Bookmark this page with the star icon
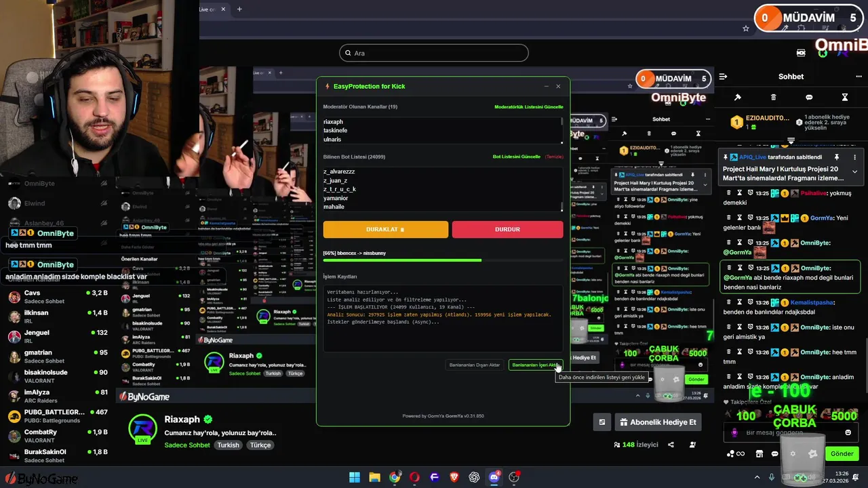The height and width of the screenshot is (488, 868). click(746, 28)
